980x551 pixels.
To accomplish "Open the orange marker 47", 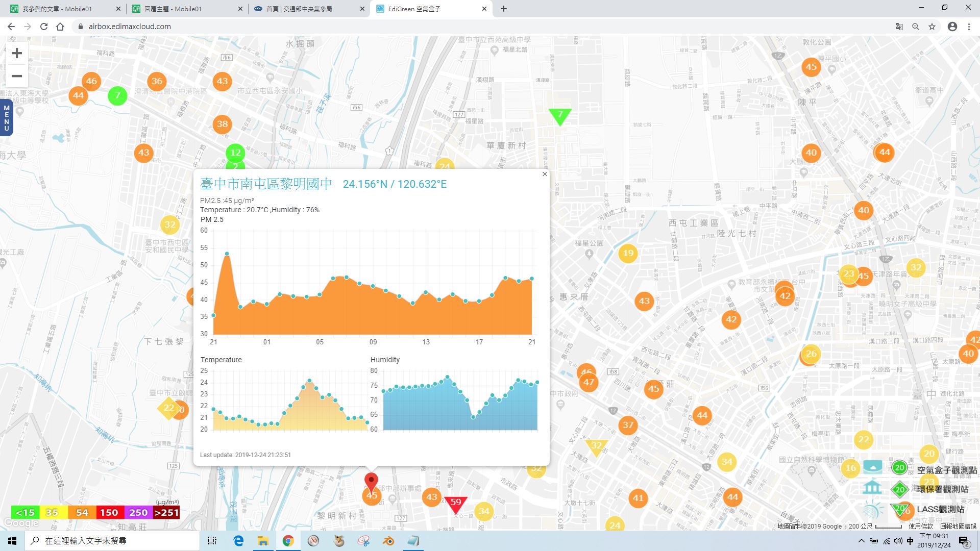I will click(x=589, y=382).
